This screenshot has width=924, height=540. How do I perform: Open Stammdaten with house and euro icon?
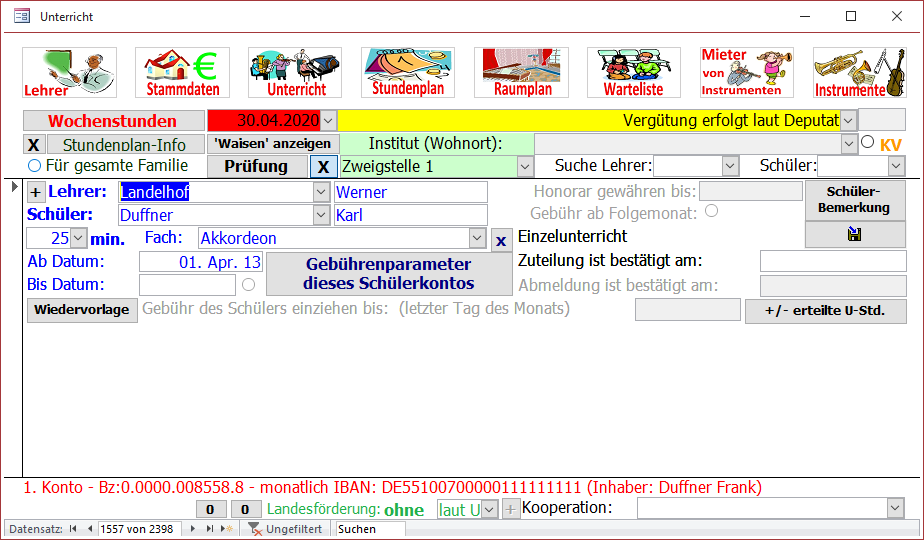182,72
